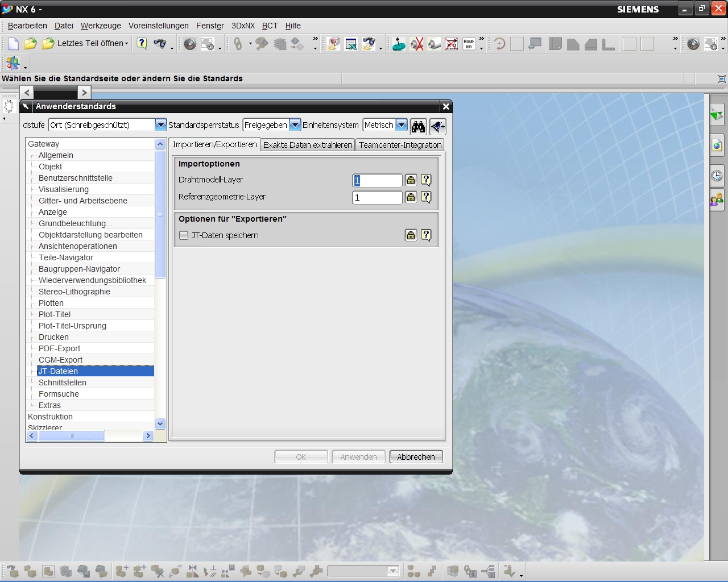This screenshot has height=582, width=728.
Task: Click the chain link icon in toolbar
Action: pyautogui.click(x=238, y=44)
